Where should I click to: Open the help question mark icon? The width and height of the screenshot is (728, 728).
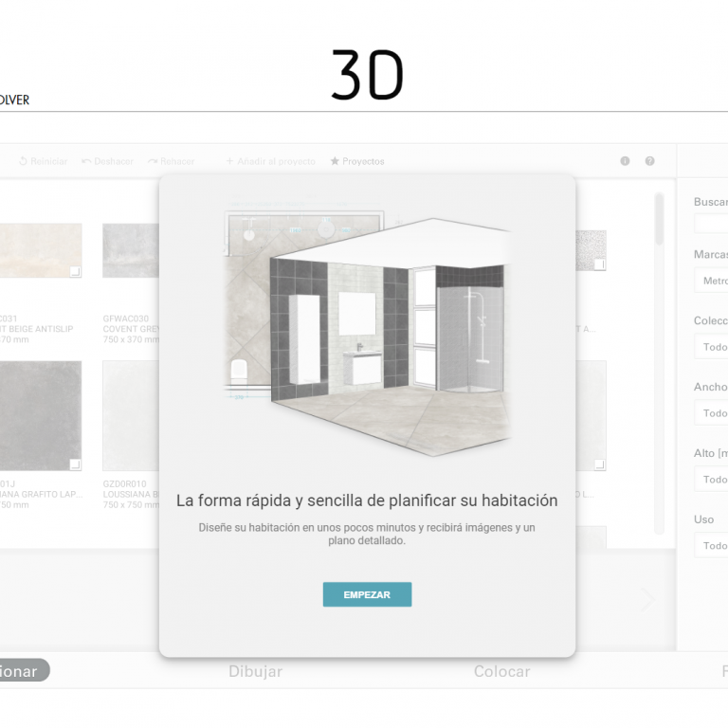point(649,161)
